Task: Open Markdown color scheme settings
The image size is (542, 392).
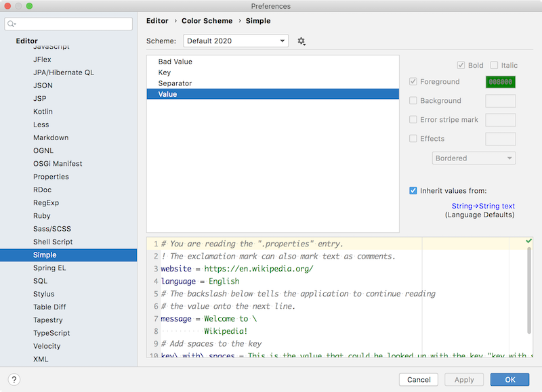Action: tap(51, 137)
